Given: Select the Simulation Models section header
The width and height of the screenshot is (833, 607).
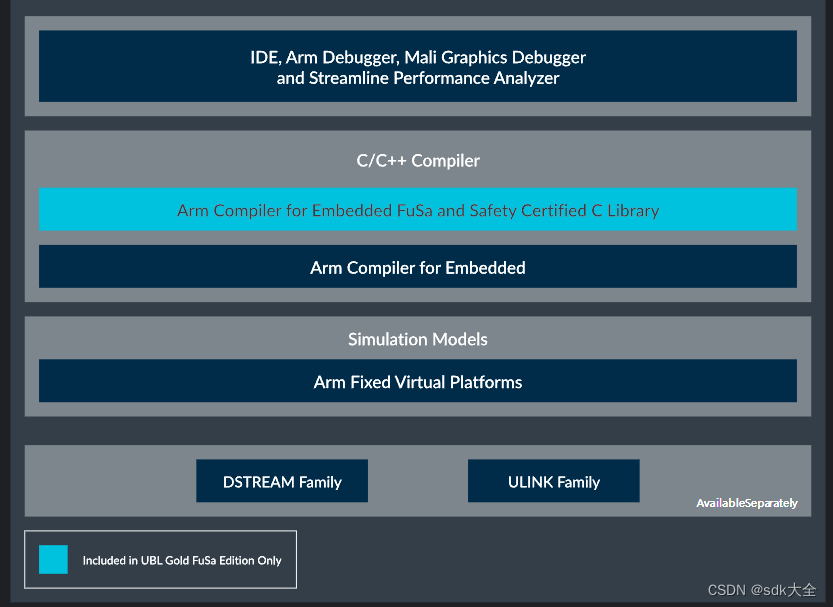Looking at the screenshot, I should tap(417, 339).
